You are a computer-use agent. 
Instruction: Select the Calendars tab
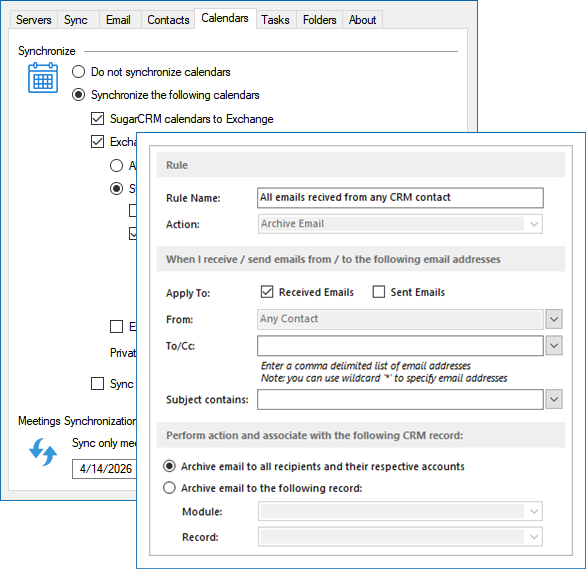pos(225,18)
